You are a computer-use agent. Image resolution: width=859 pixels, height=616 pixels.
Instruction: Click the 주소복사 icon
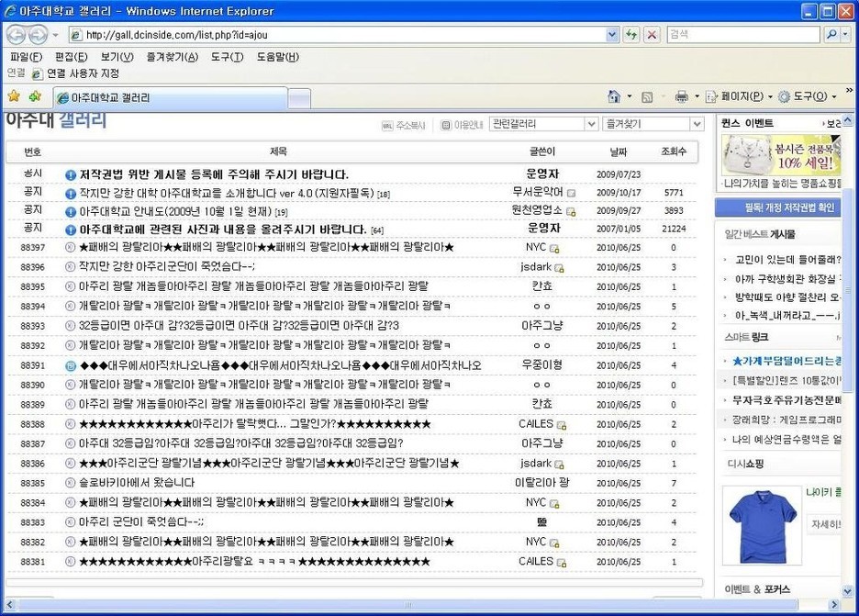pyautogui.click(x=386, y=126)
